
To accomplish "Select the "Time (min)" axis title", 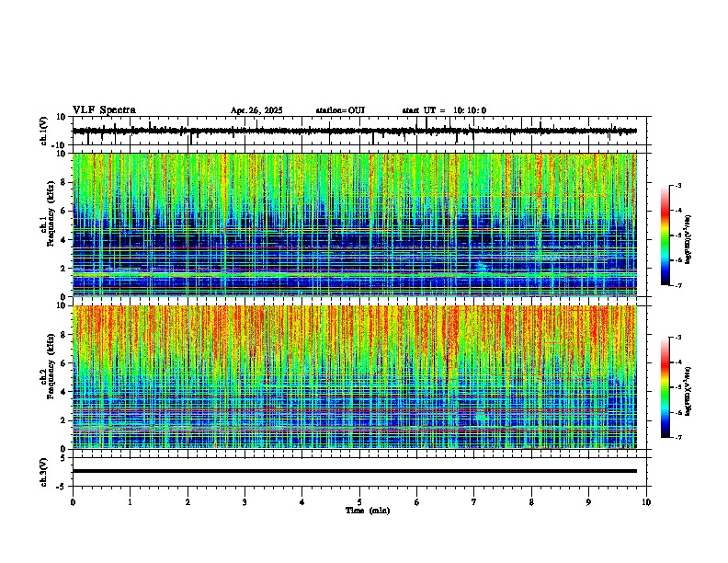I will tap(368, 511).
